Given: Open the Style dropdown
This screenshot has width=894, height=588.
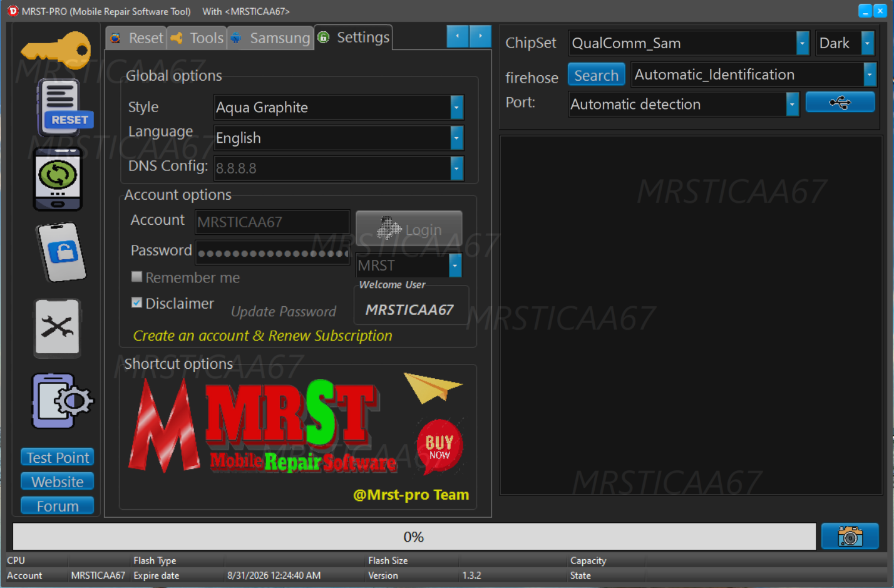Looking at the screenshot, I should (456, 107).
